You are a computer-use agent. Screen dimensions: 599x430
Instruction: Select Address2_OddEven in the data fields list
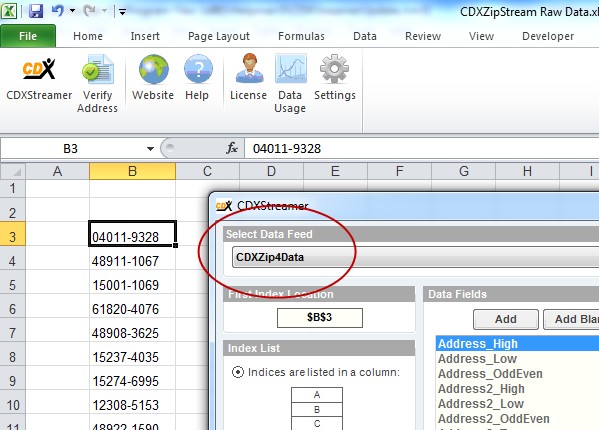517,419
